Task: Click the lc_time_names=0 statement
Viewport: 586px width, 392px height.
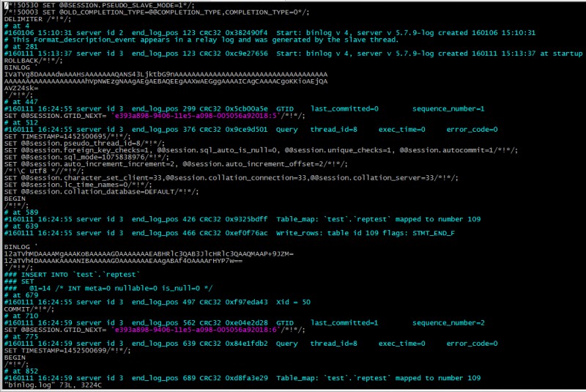Action: pos(78,185)
